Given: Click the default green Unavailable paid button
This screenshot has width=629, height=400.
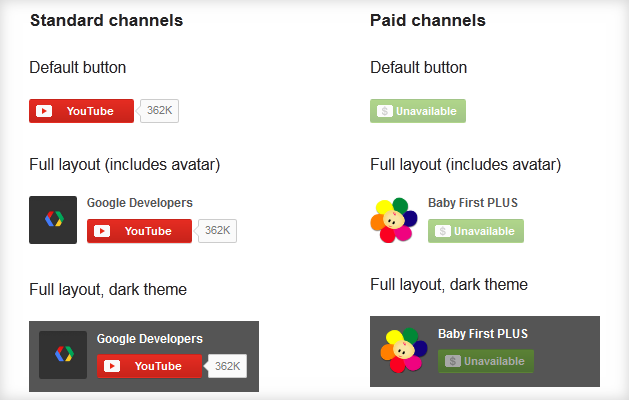Looking at the screenshot, I should pos(418,111).
